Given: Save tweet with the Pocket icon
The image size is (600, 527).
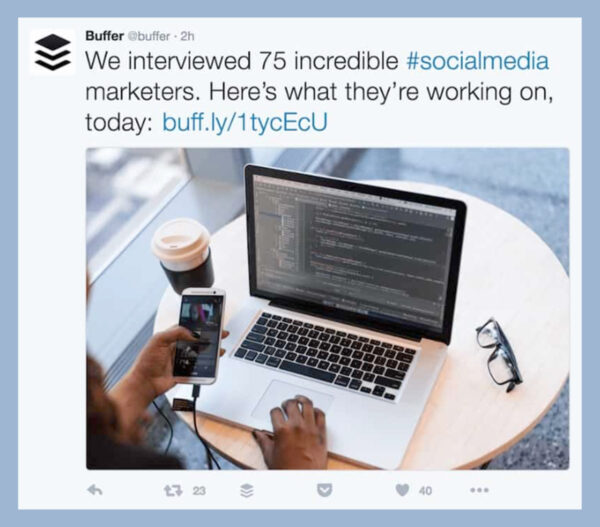Looking at the screenshot, I should click(325, 490).
